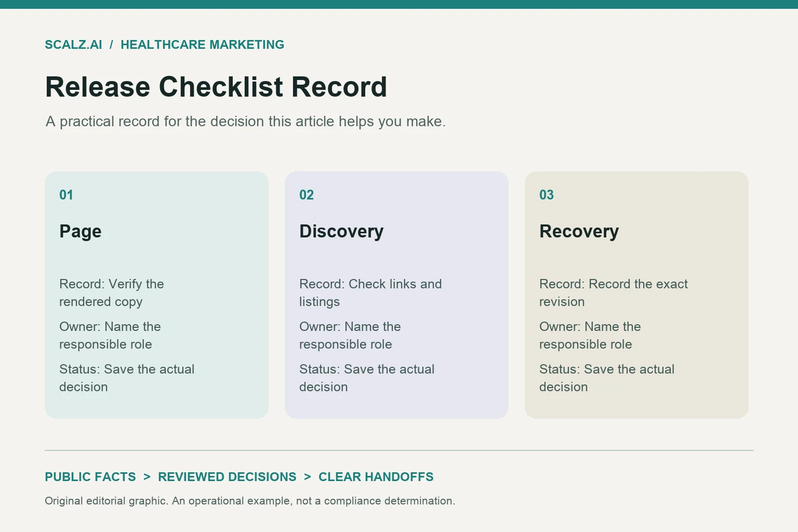This screenshot has width=798, height=532.
Task: Select the subtitle about a practical record
Action: click(246, 122)
